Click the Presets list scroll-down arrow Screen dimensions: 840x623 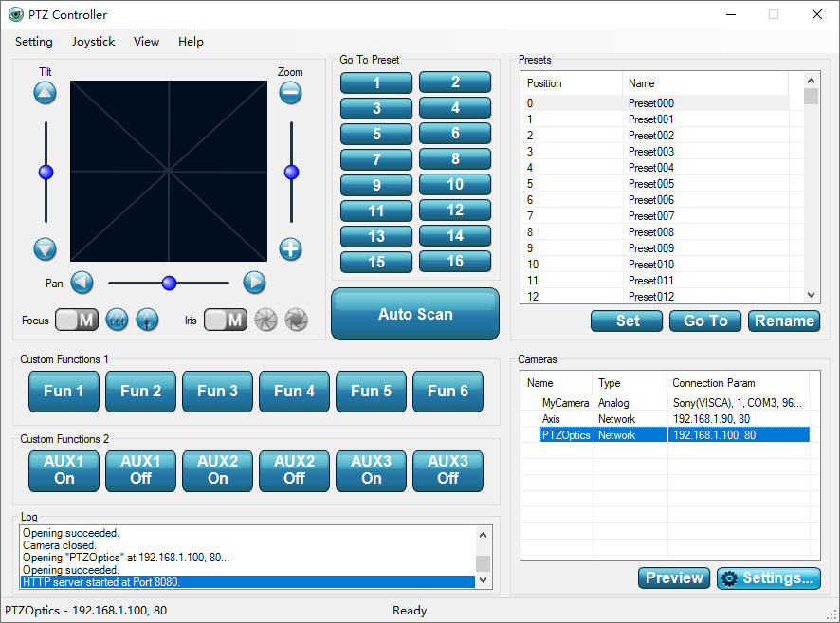click(x=811, y=295)
